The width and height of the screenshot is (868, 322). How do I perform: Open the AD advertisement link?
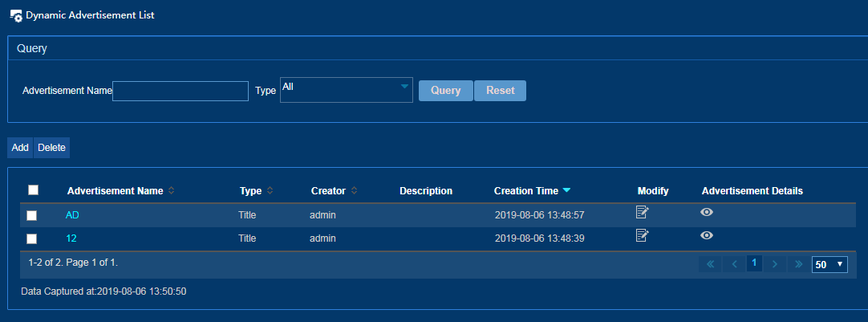coord(72,215)
